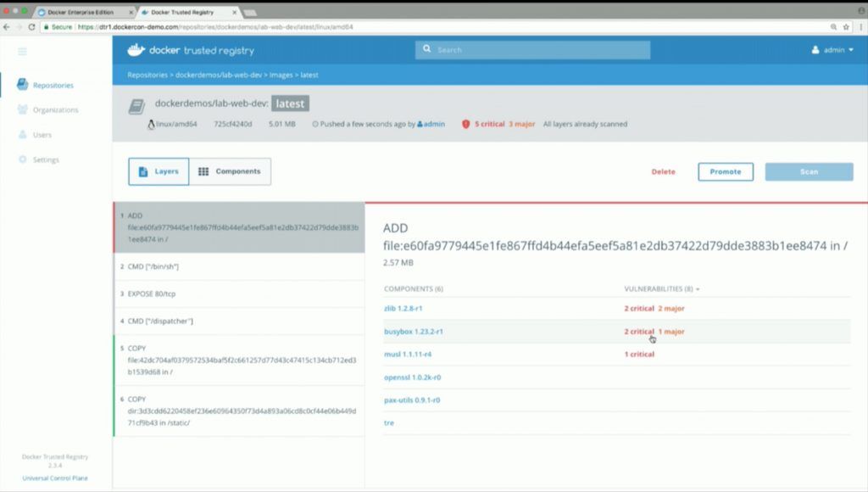Click the Promote button

(x=726, y=171)
